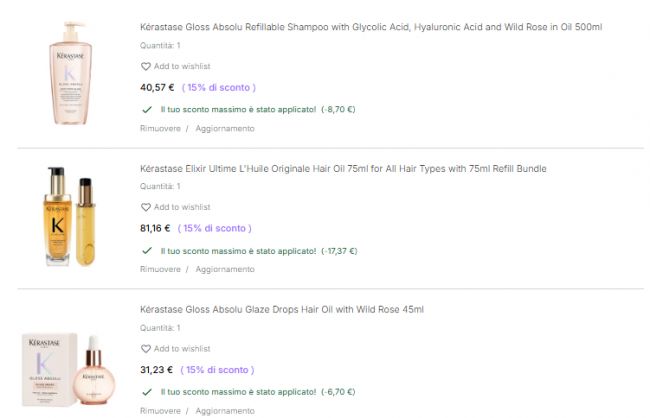Click Aggiornamento for the Gloss Absolu Shampoo
Viewport: 650px width, 418px height.
[x=225, y=128]
